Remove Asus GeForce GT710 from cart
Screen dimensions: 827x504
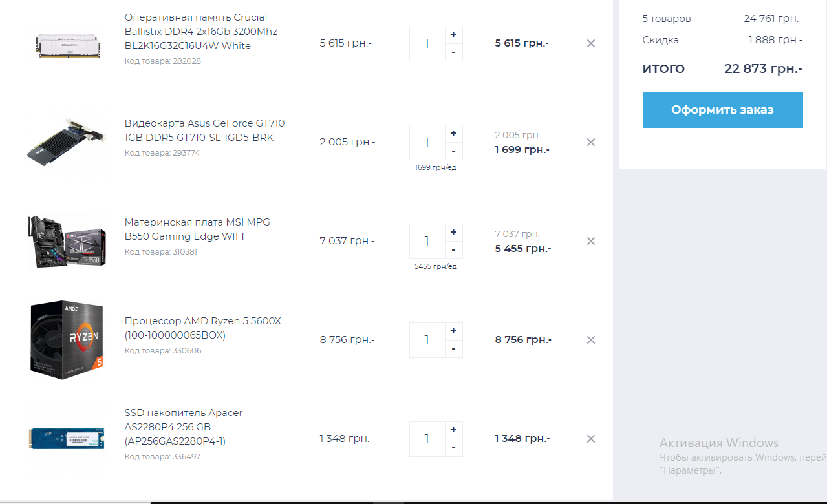(x=590, y=142)
